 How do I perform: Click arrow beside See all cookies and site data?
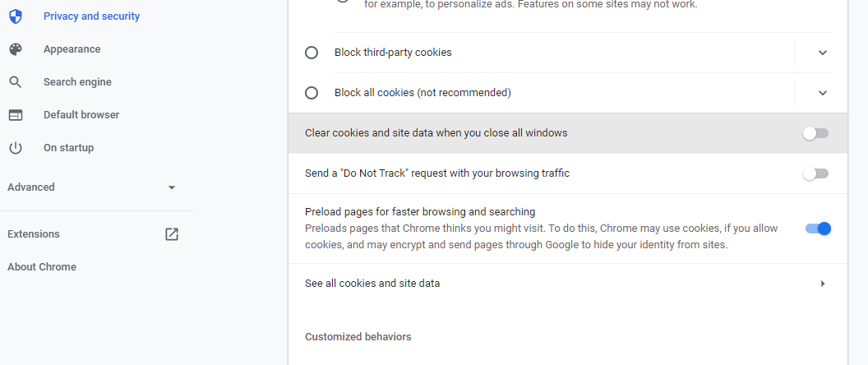coord(823,284)
